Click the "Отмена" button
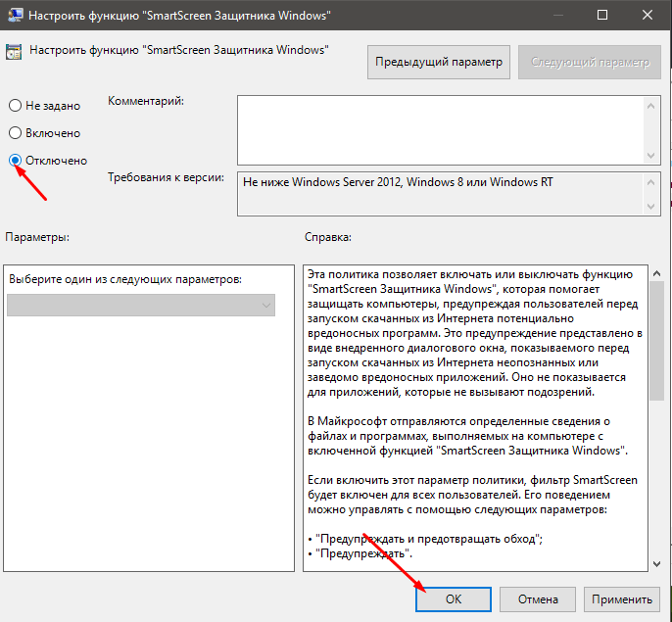 click(x=538, y=598)
